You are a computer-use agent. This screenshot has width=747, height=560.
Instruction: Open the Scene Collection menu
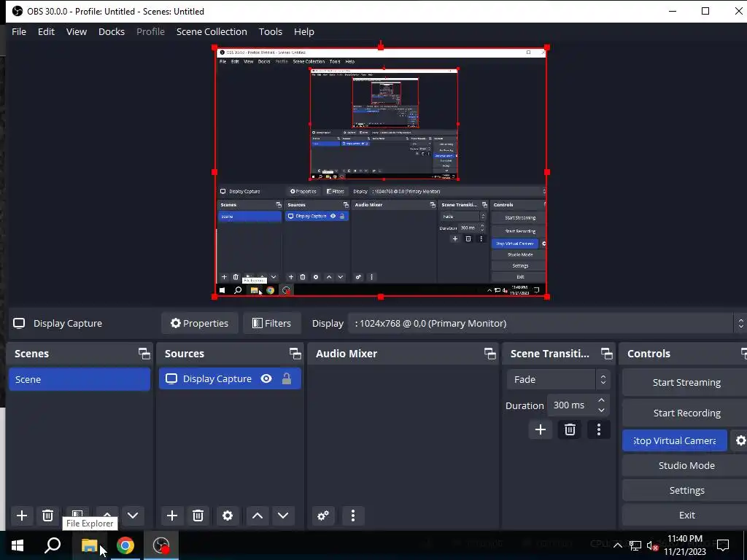[212, 31]
